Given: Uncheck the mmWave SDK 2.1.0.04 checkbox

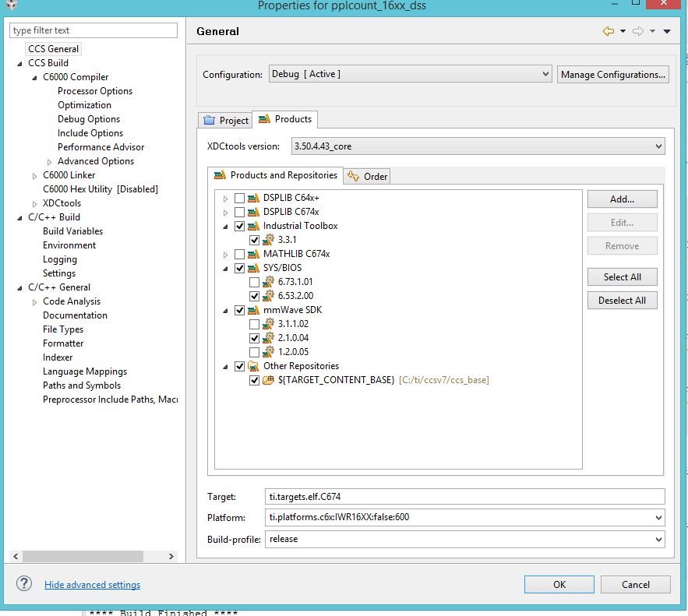Looking at the screenshot, I should tap(254, 338).
